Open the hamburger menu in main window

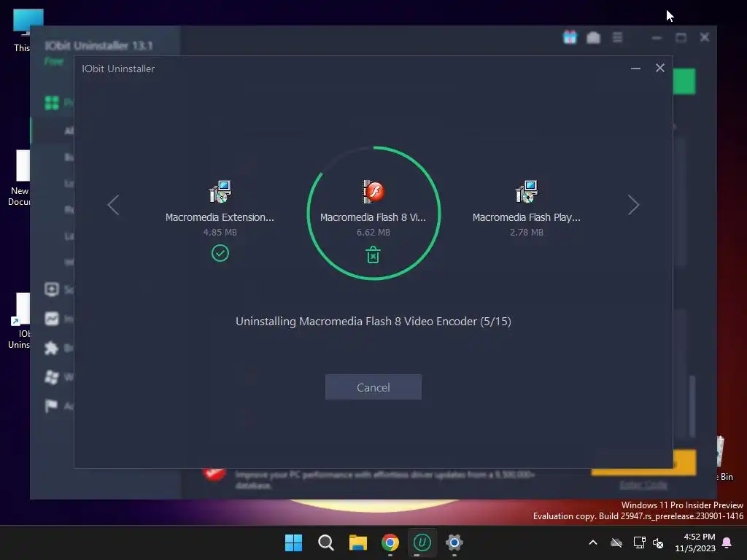(x=617, y=37)
